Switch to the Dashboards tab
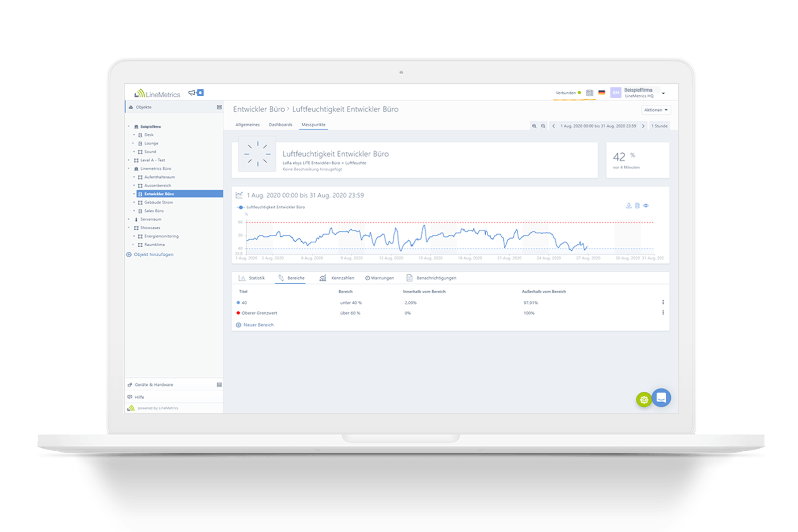This screenshot has height=532, width=798. point(280,125)
